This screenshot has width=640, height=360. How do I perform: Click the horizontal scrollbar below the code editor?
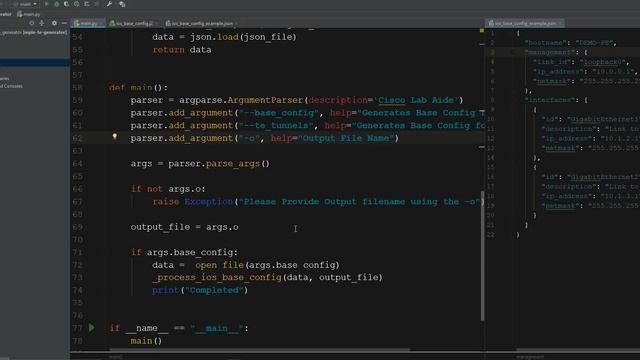pos(260,350)
